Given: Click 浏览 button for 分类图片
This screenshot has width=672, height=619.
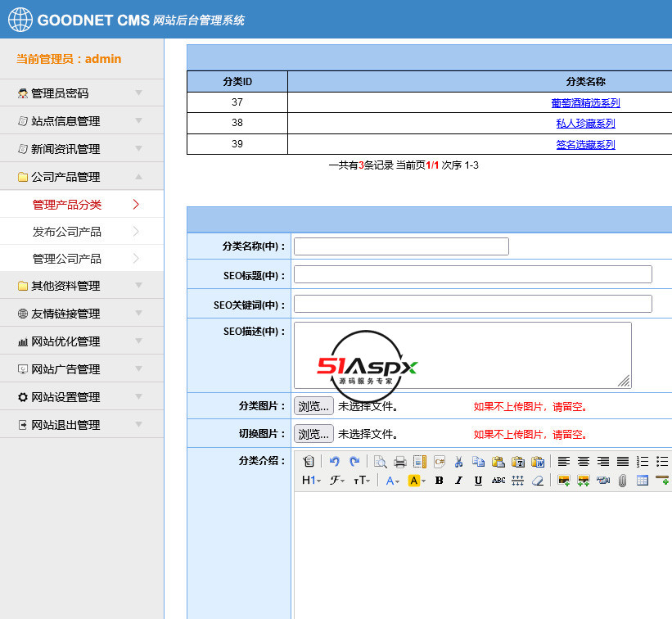Looking at the screenshot, I should coord(313,406).
